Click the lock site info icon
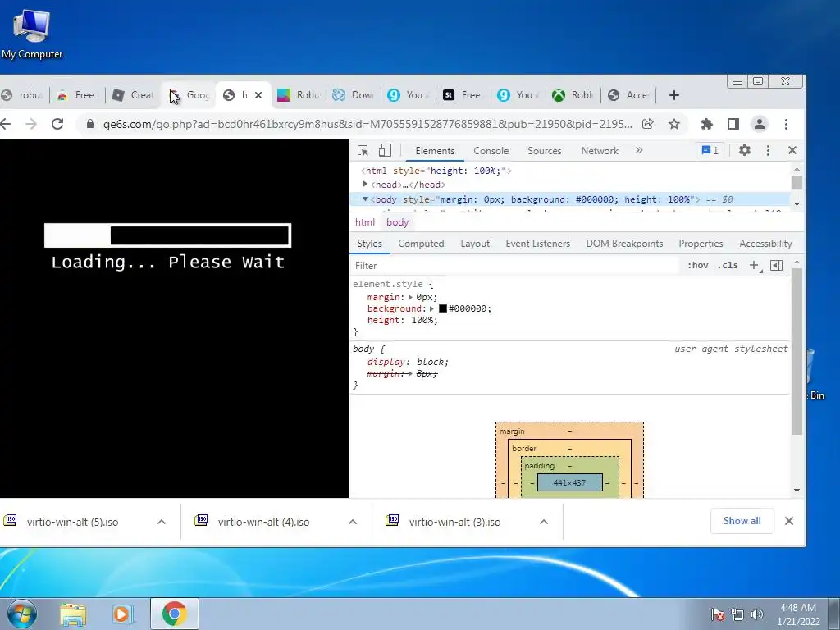This screenshot has height=630, width=840. click(90, 125)
